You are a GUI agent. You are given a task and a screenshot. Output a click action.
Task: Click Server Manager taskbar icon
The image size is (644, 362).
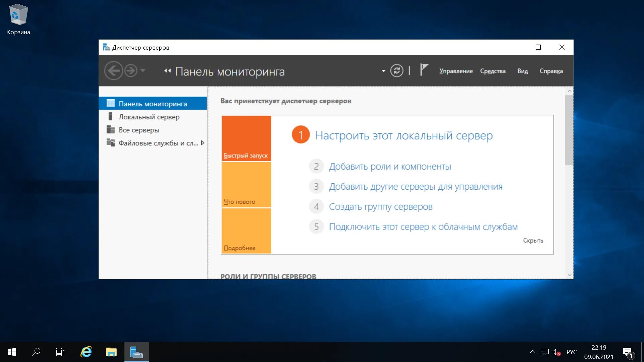pyautogui.click(x=136, y=352)
